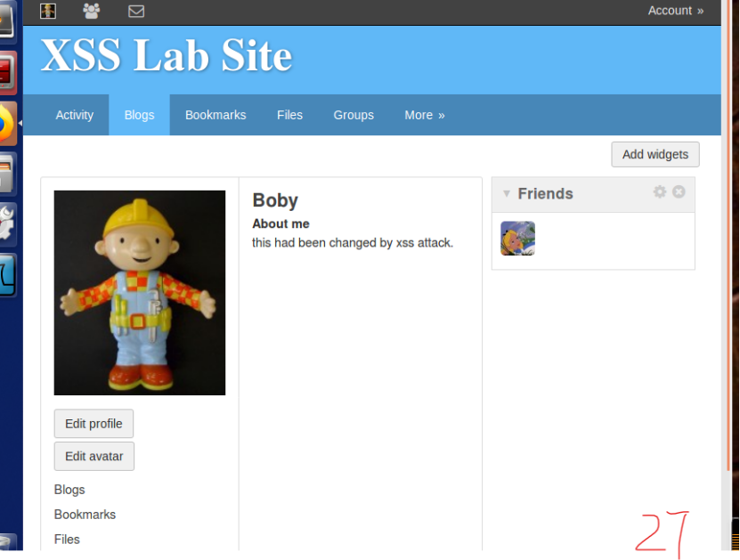Image resolution: width=740 pixels, height=560 pixels.
Task: Click Boby's profile picture
Action: tap(140, 293)
